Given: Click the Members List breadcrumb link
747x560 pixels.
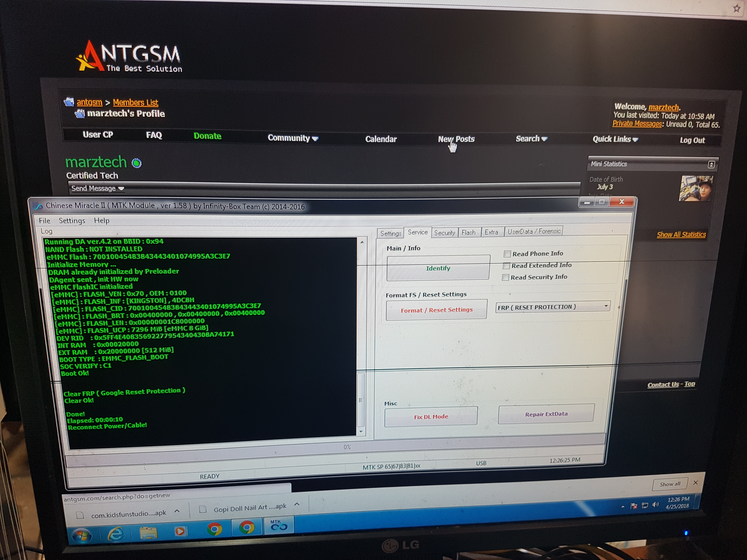Looking at the screenshot, I should pos(135,102).
